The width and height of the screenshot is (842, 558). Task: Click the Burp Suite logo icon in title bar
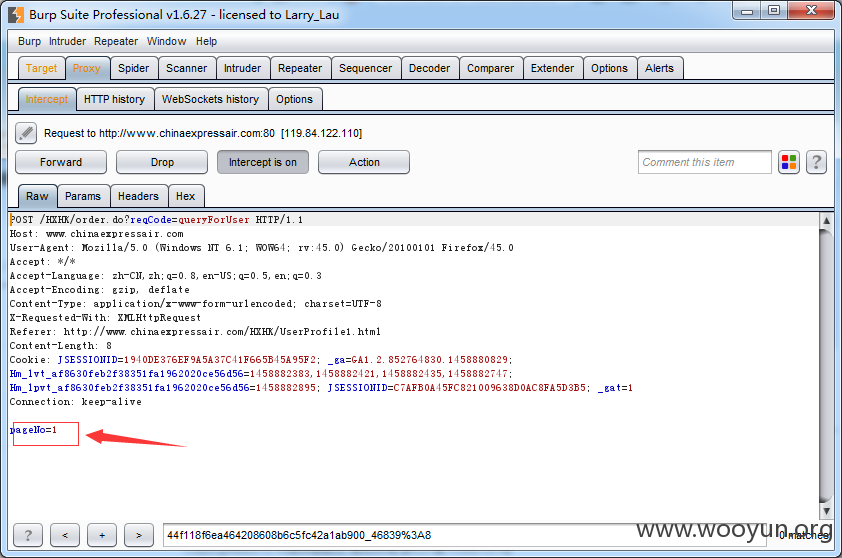click(x=16, y=15)
